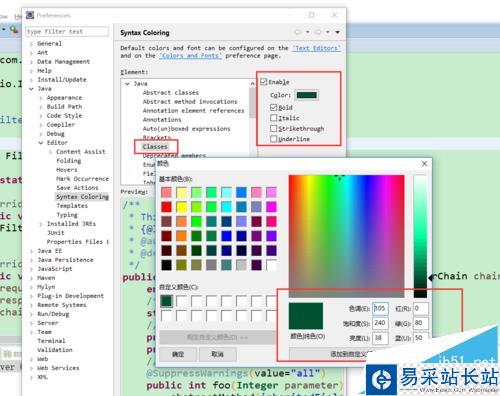Image resolution: width=500 pixels, height=396 pixels.
Task: Open the 'Colors and Fonts' link
Action: 190,56
